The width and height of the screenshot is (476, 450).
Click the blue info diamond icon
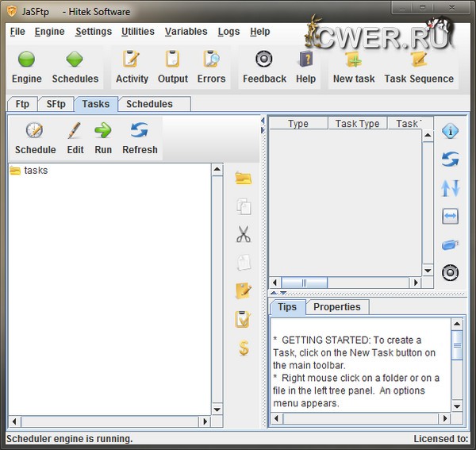pos(450,131)
